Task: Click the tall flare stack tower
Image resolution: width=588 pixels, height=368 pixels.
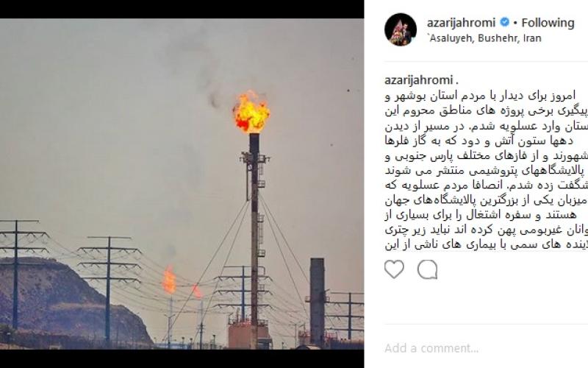Action: 254,233
